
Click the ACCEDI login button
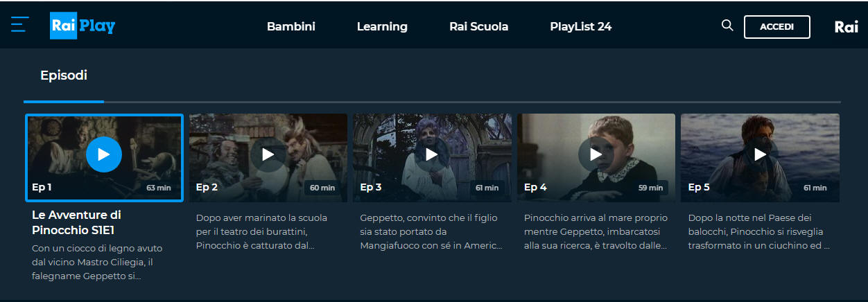coord(776,27)
